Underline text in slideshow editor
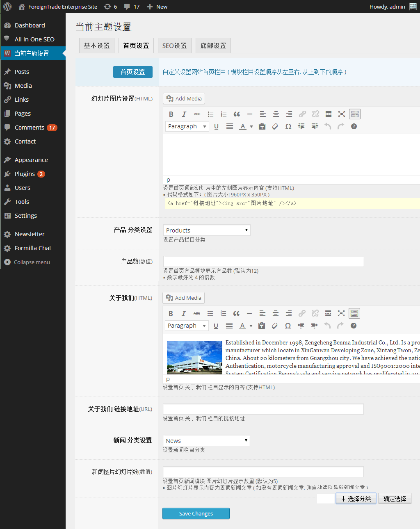This screenshot has width=420, height=529. coord(216,126)
